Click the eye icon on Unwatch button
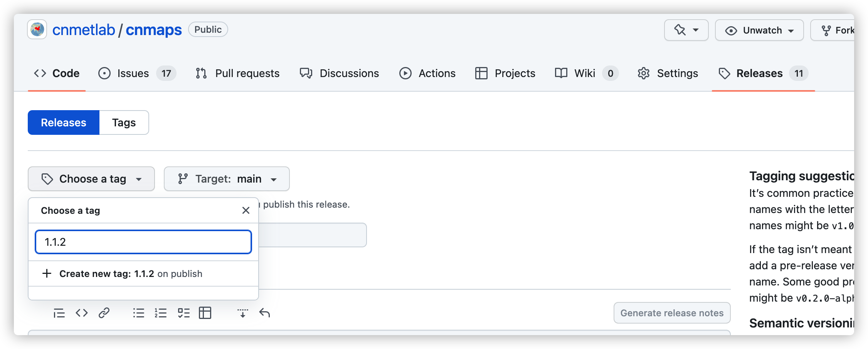The image size is (868, 349). pos(731,30)
